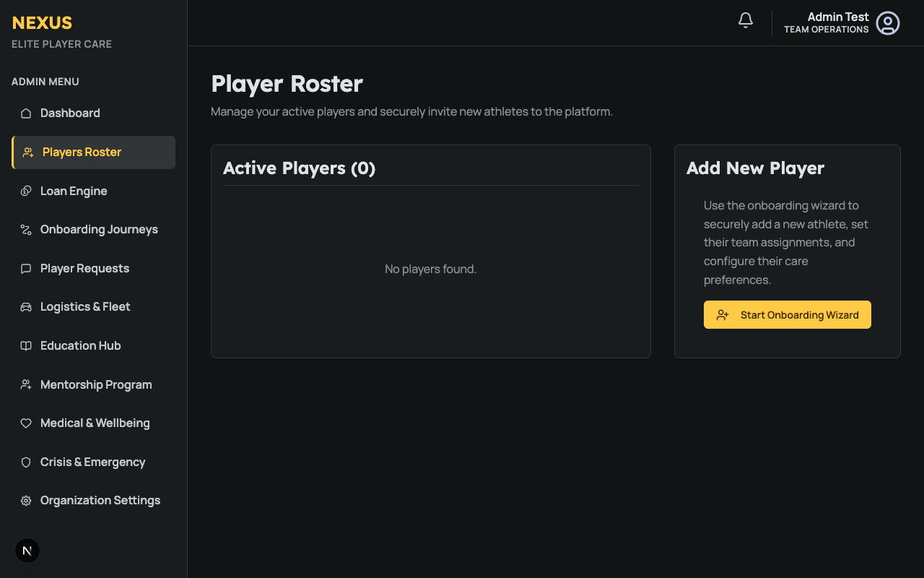Click the NEXUS brand logo text
The width and height of the screenshot is (924, 578).
[42, 23]
